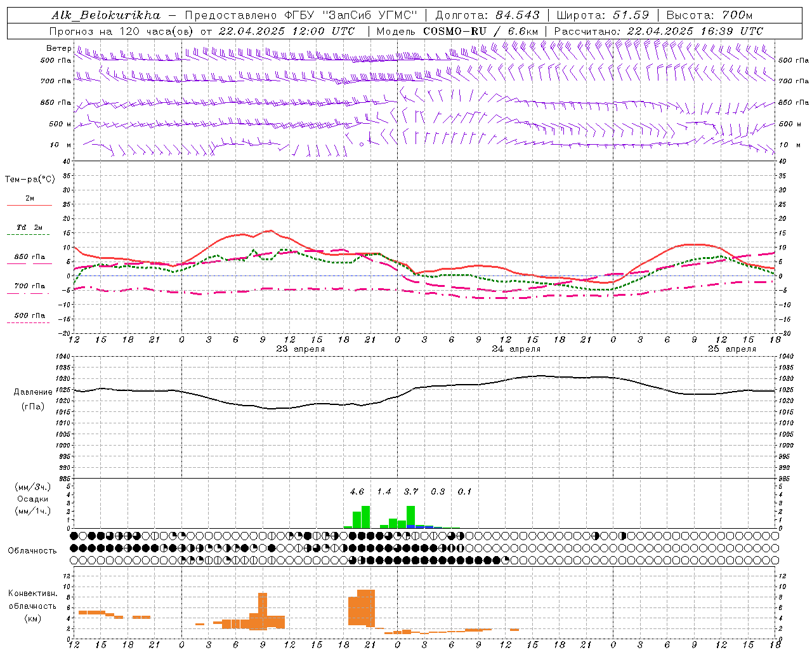Click the (км) unit label
This screenshot has width=812, height=650.
tap(32, 618)
